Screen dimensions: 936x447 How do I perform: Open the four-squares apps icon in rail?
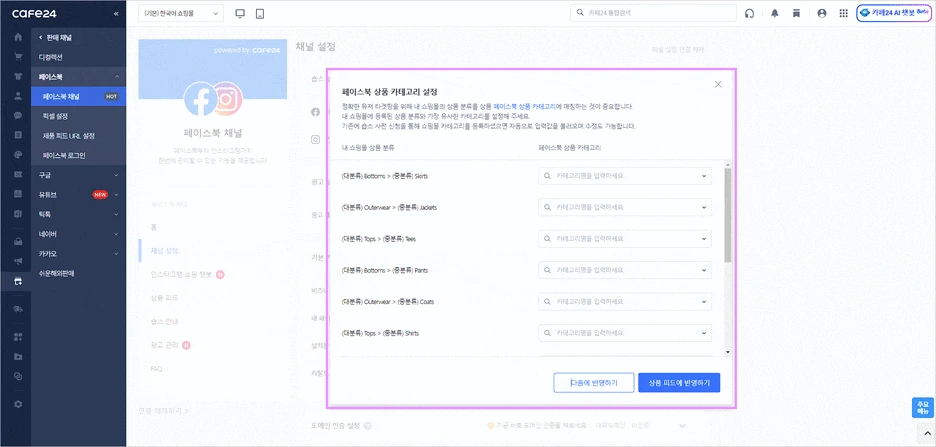18,337
